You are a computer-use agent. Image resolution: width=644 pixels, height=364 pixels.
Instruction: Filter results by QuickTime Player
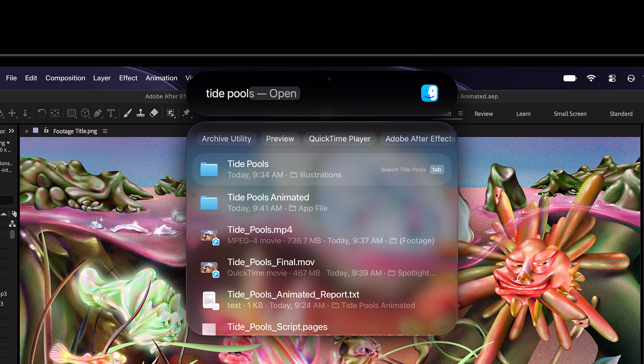[x=339, y=139]
